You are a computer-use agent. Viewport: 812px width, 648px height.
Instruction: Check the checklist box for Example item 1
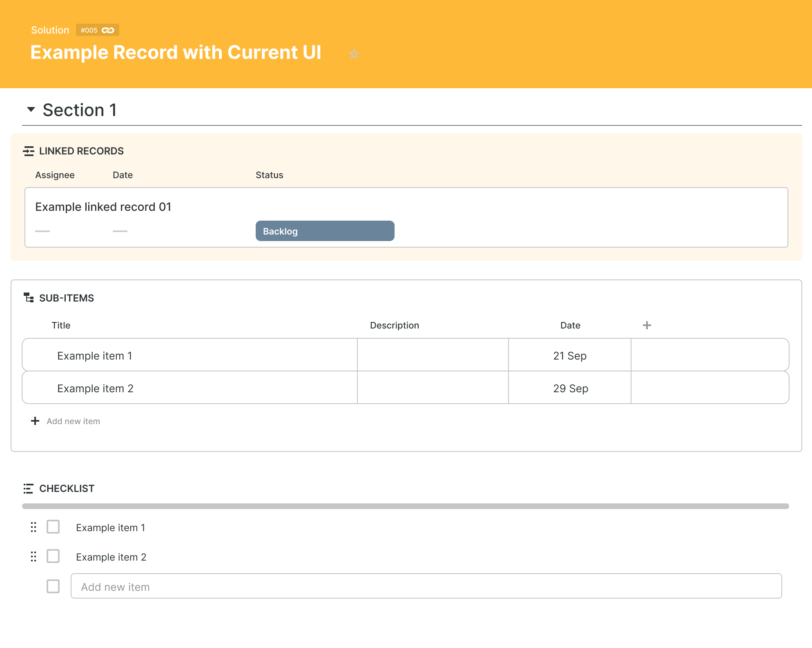(x=53, y=527)
